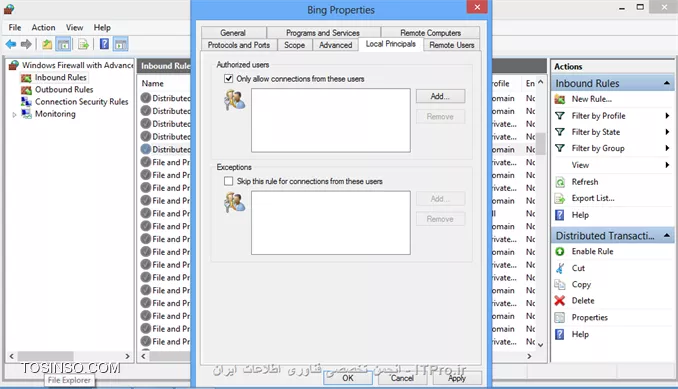Click the Enable Rule green icon
This screenshot has width=678, height=389.
560,252
